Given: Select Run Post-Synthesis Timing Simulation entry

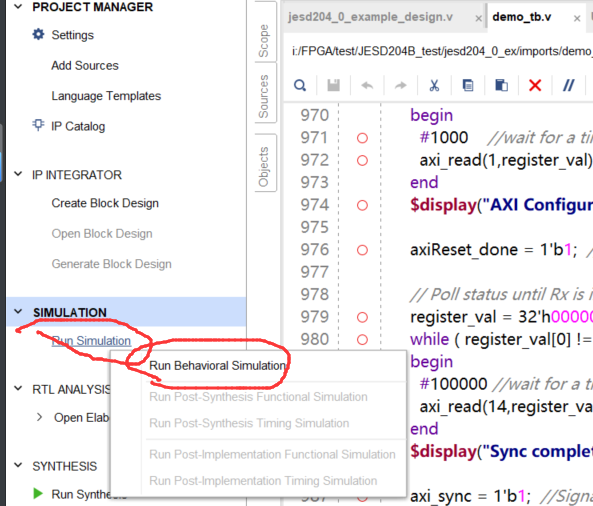Looking at the screenshot, I should coord(249,423).
